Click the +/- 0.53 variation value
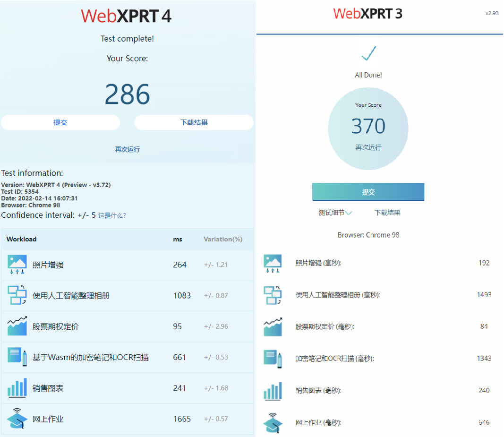 [x=216, y=357]
